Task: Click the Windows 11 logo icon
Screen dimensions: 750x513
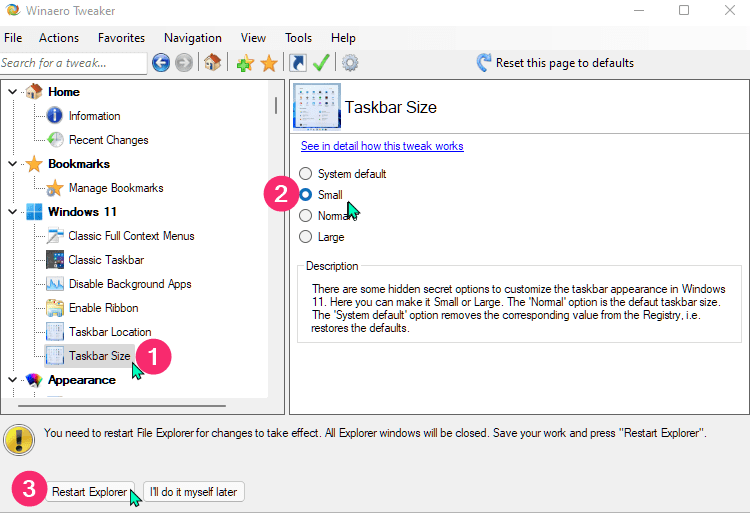Action: [x=34, y=211]
